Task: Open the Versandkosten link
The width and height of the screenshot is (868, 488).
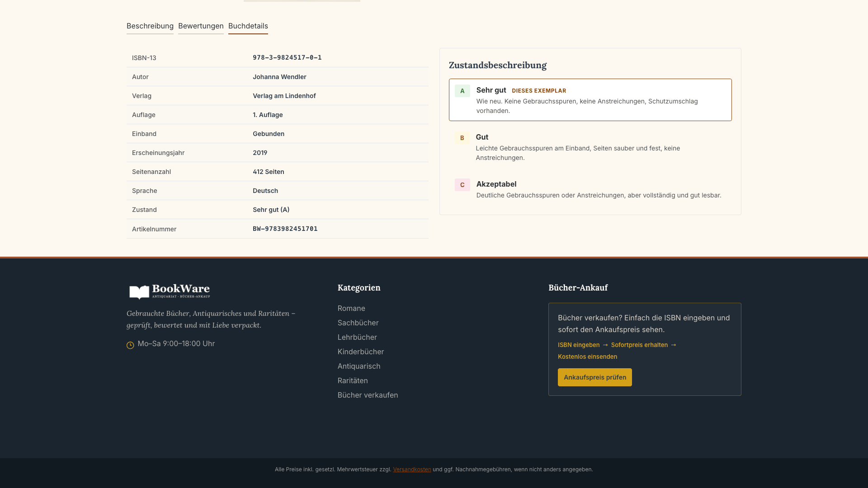Action: [412, 469]
